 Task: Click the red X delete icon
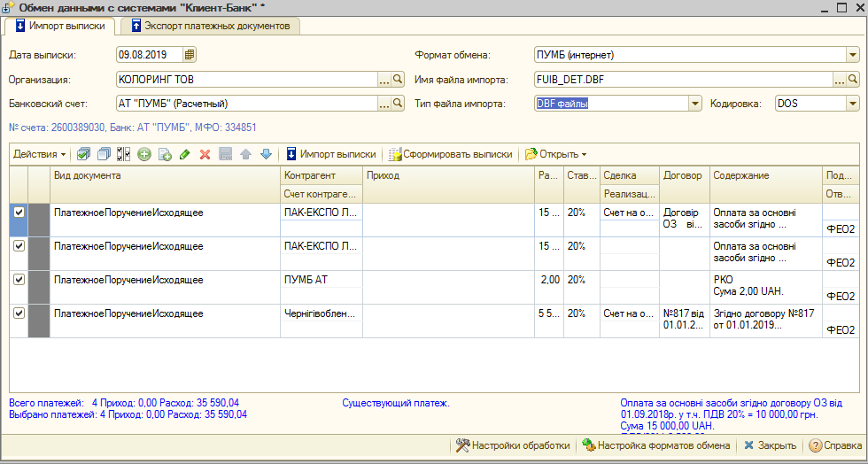205,154
